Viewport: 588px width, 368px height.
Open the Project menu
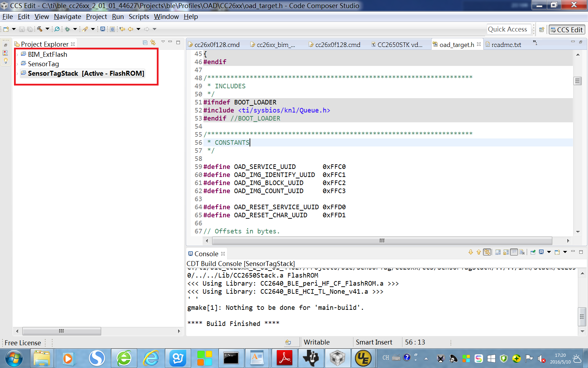point(97,16)
